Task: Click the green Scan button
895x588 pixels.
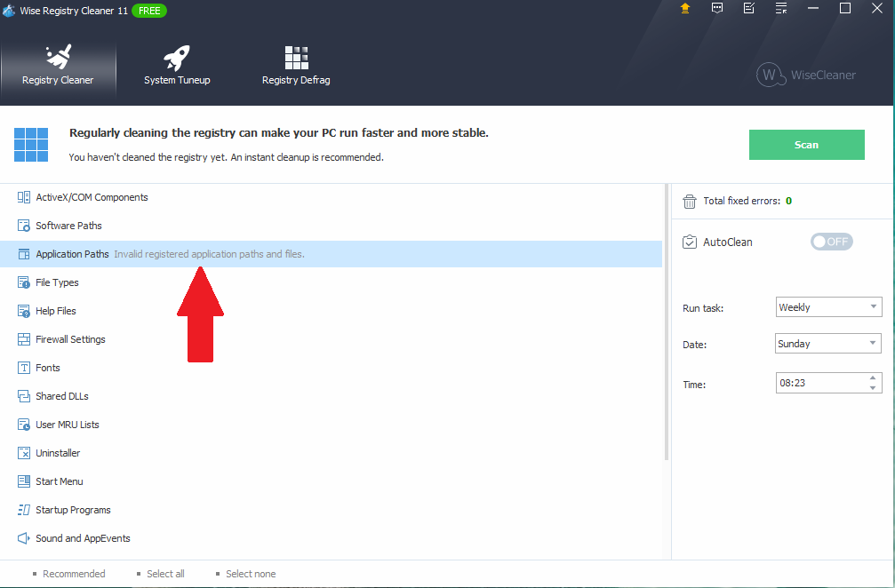Action: (806, 145)
